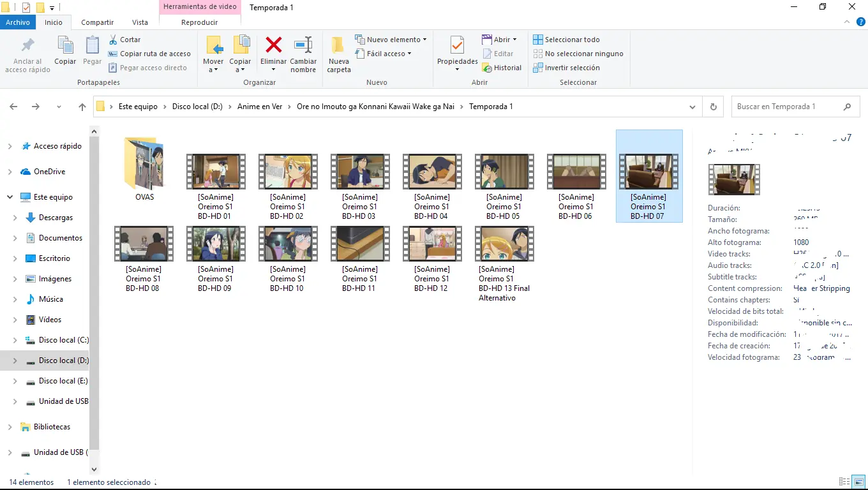Collapse the Este equipo tree node
The height and width of the screenshot is (490, 868).
10,197
